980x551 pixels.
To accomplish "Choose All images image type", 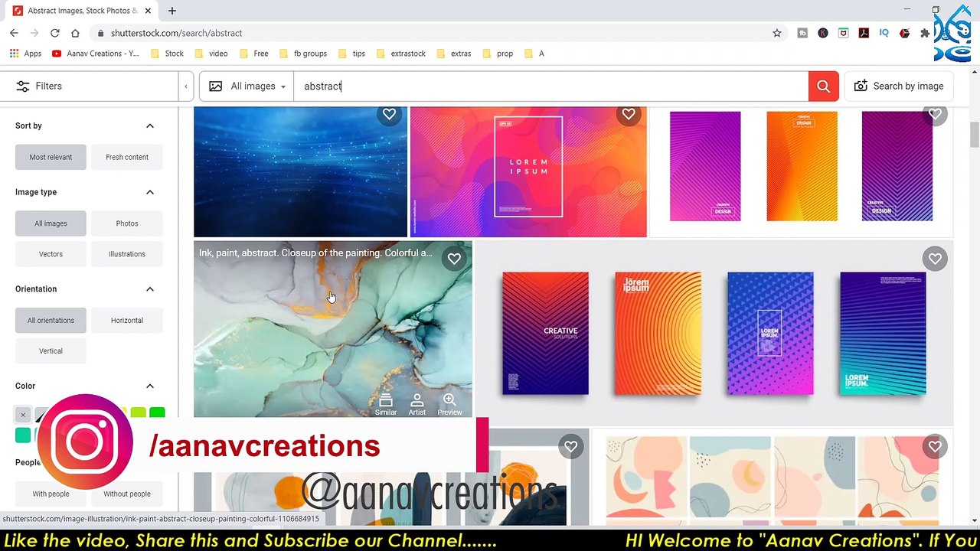I will (x=51, y=223).
